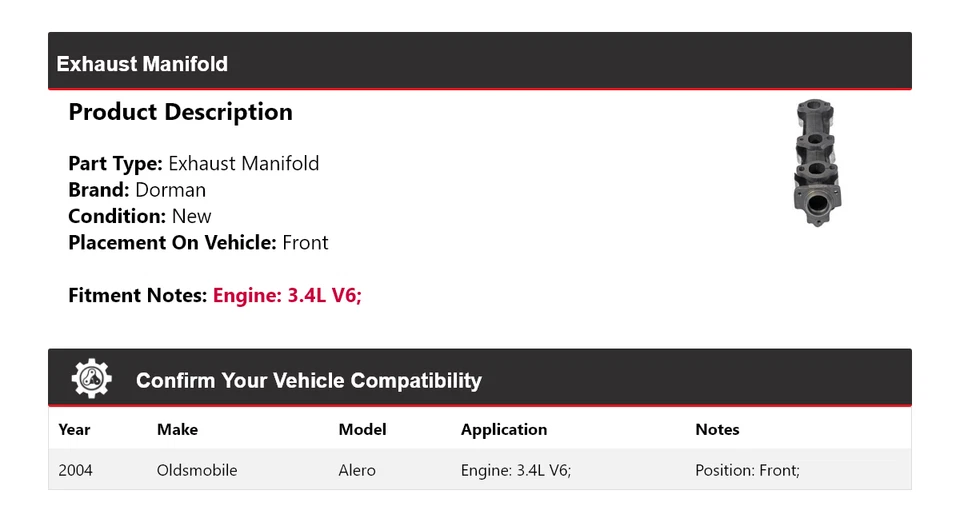Click the Placement On Vehicle label
This screenshot has width=960, height=522.
(172, 242)
